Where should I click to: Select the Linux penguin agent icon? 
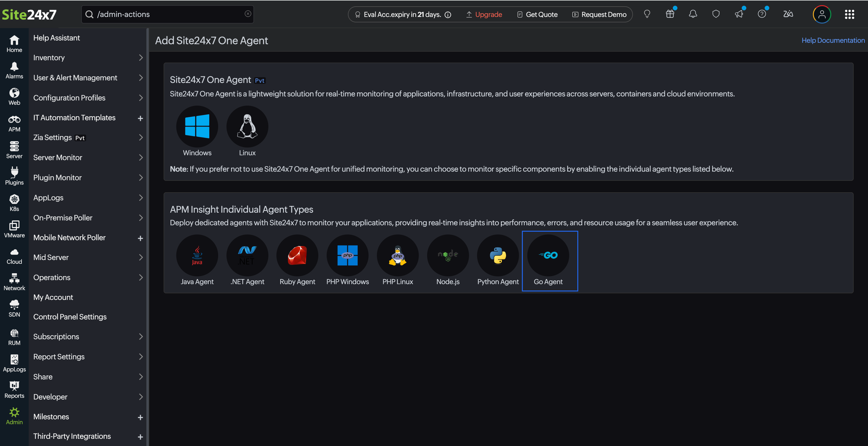pyautogui.click(x=247, y=126)
